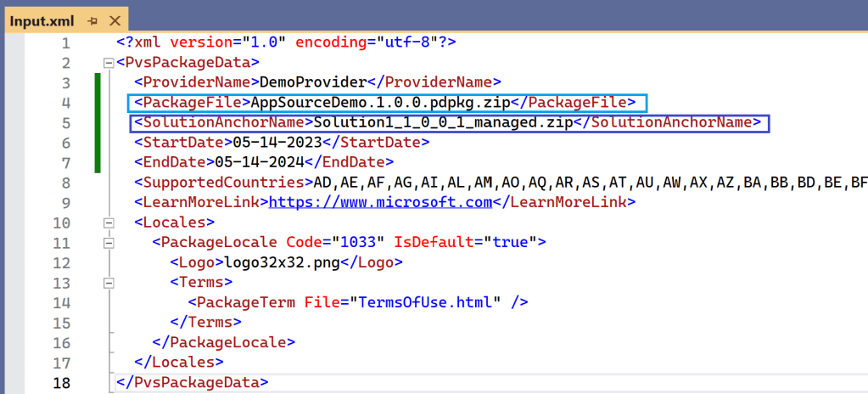Click the closing PvsPackageData tag on line 18
Image resolution: width=868 pixels, height=394 pixels.
pos(192,382)
